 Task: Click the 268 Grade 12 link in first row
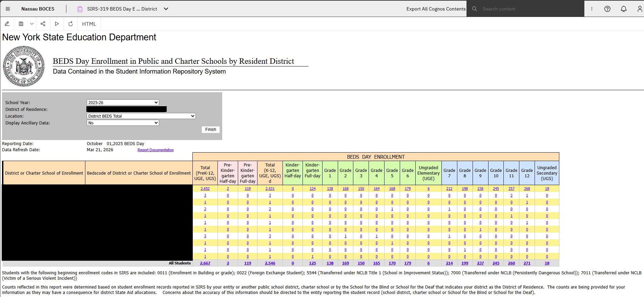[527, 189]
